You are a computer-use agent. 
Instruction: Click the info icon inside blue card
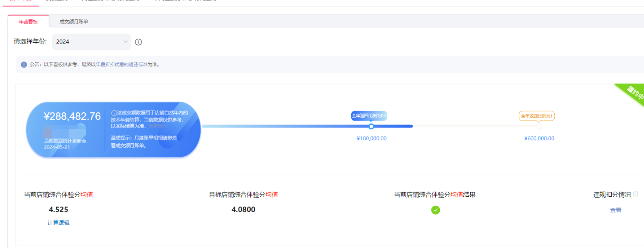(x=114, y=113)
